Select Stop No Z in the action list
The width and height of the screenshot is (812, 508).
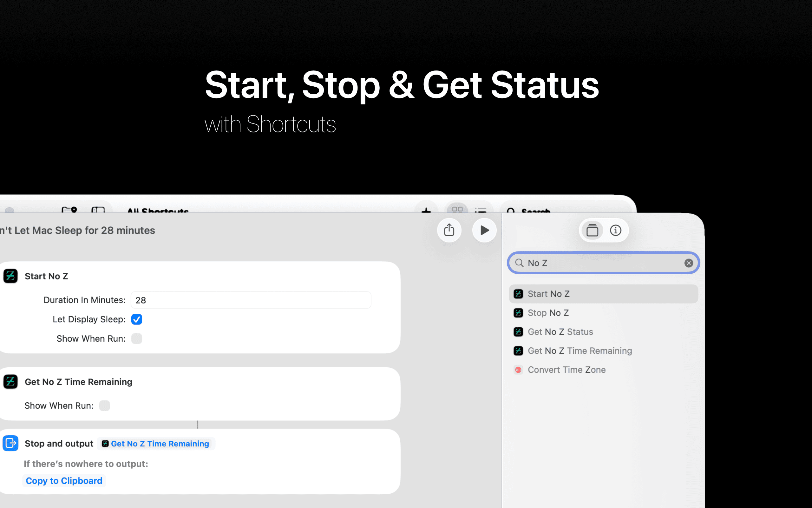603,313
